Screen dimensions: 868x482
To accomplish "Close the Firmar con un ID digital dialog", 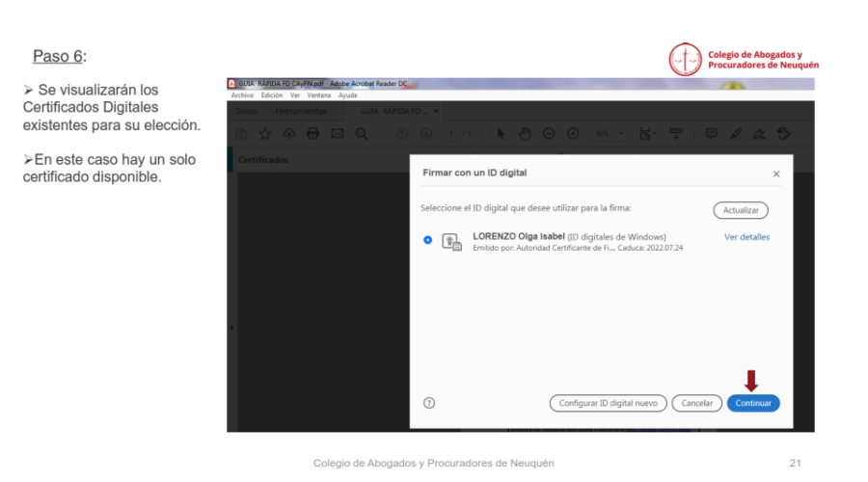I will coord(776,174).
